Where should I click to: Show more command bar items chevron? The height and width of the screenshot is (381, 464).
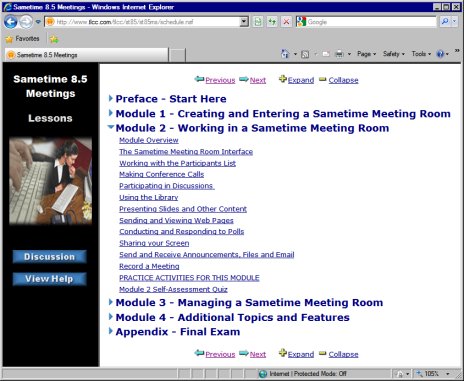457,51
